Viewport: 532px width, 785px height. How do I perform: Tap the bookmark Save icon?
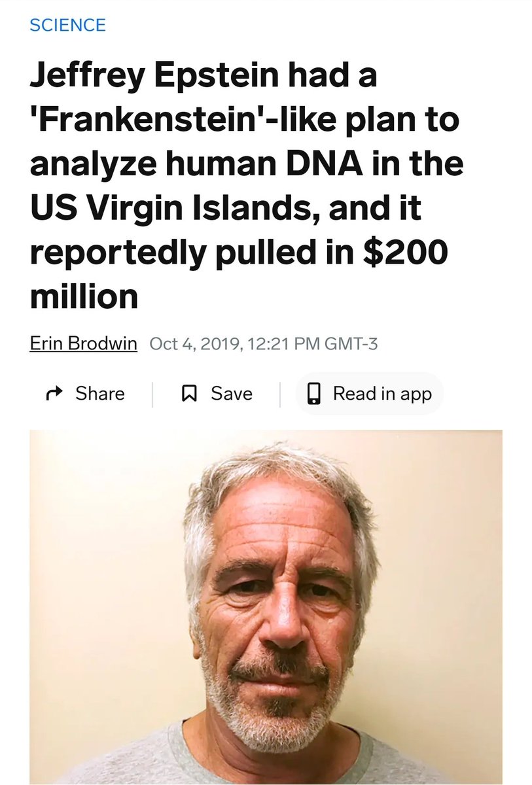point(189,394)
